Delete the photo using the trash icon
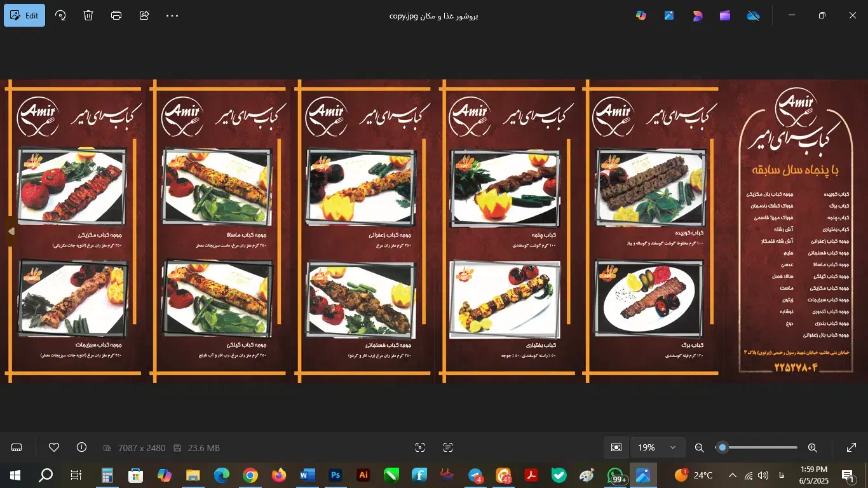Screen dimensions: 868x488 click(88, 15)
